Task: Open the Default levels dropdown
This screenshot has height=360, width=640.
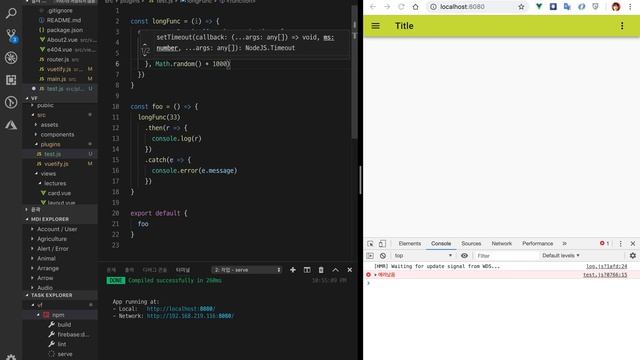Action: coord(560,256)
